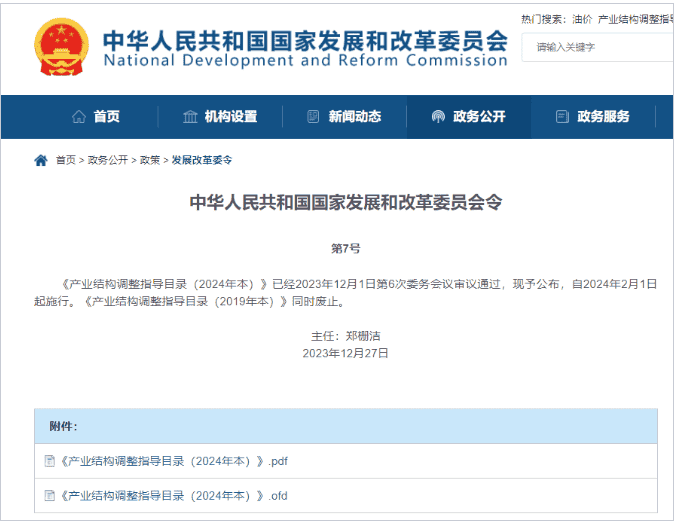
Task: Click the newspaper icon beside 新闻动态
Action: coord(313,117)
